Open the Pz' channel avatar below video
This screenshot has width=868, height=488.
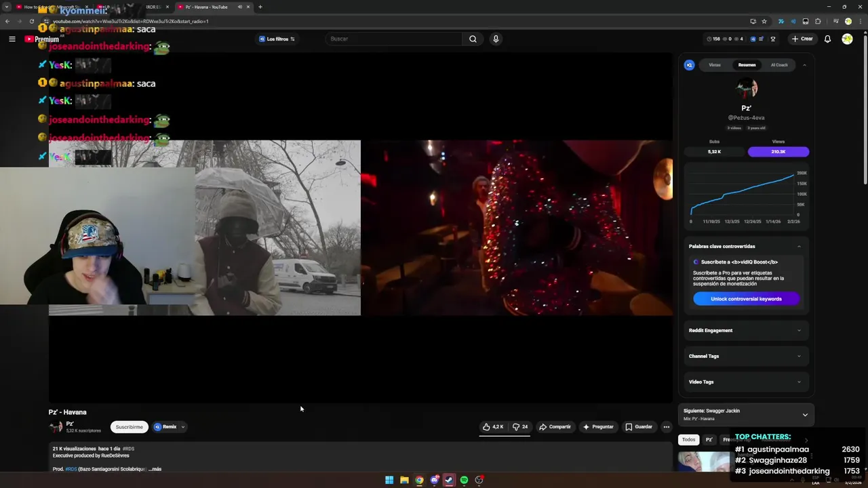click(56, 427)
